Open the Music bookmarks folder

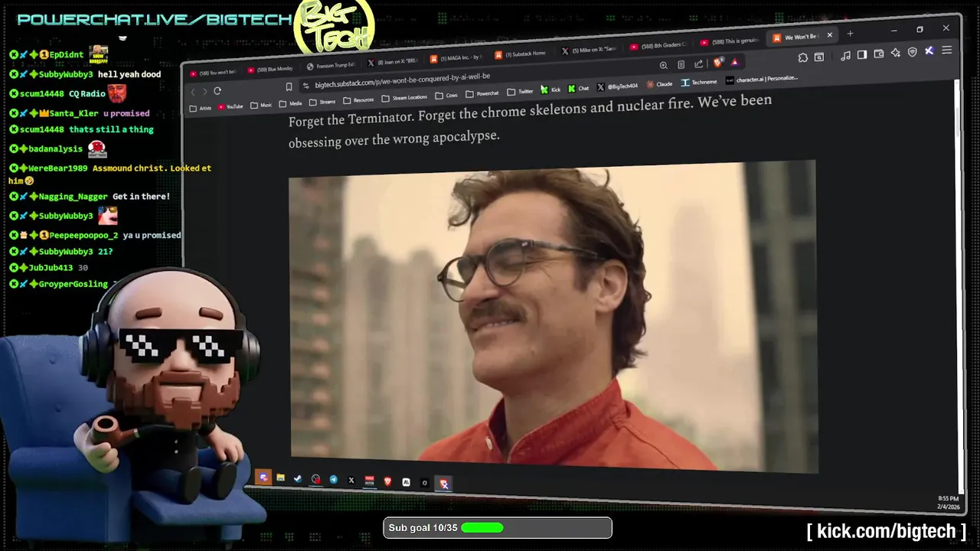pyautogui.click(x=261, y=105)
